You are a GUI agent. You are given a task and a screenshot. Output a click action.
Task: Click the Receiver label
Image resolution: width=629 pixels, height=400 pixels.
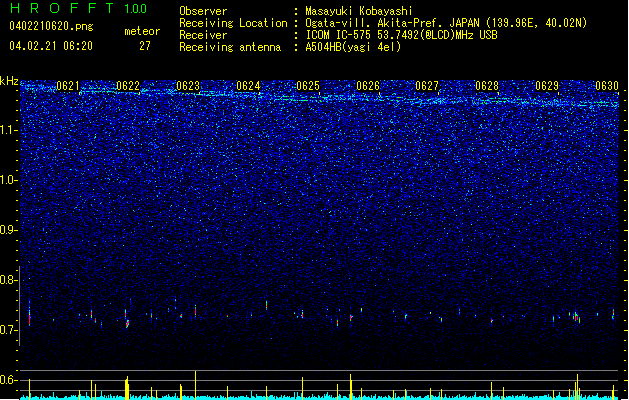click(203, 35)
